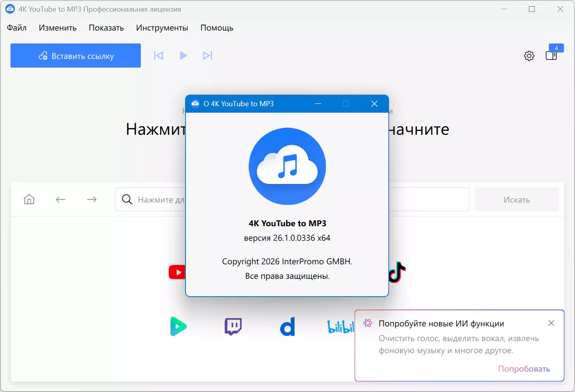Open the Twitch site icon
Screen dimensions: 575x392
(x=233, y=326)
